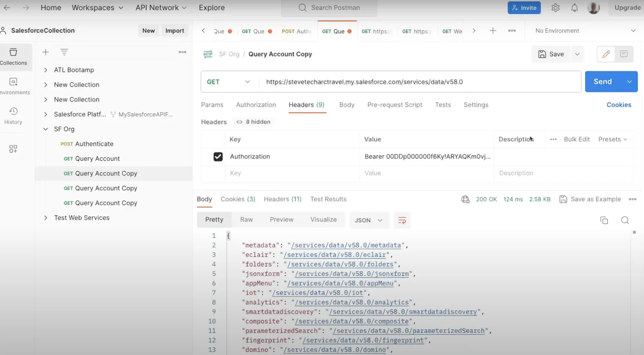644x355 pixels.
Task: Open the comments icon beside pencil
Action: [624, 54]
